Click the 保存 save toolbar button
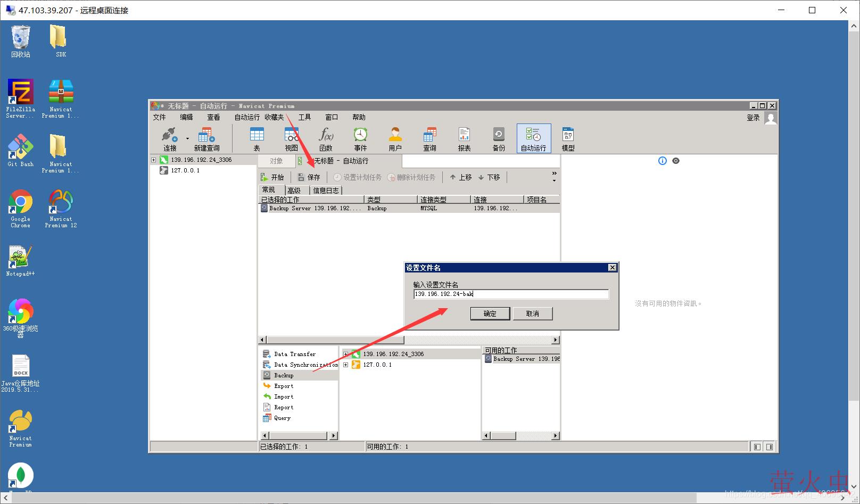Viewport: 860px width, 504px height. 309,177
